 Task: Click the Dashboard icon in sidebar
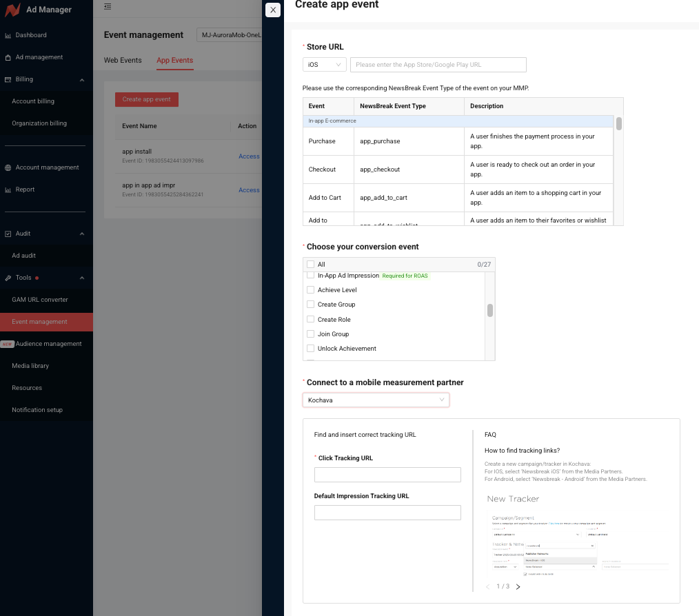(8, 35)
